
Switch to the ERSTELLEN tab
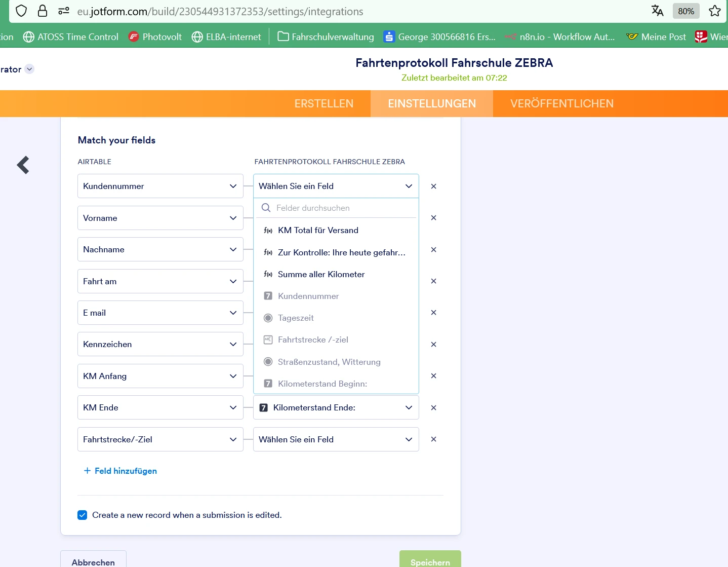click(323, 103)
